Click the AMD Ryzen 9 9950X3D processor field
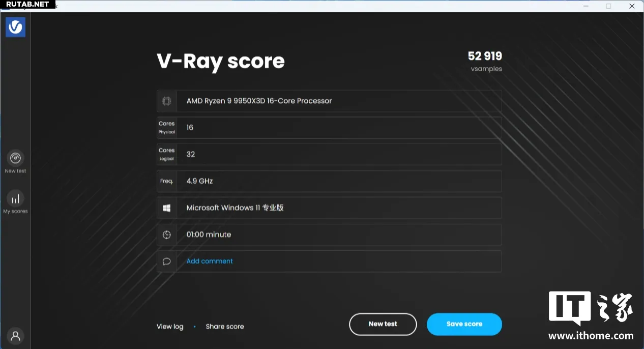 339,101
